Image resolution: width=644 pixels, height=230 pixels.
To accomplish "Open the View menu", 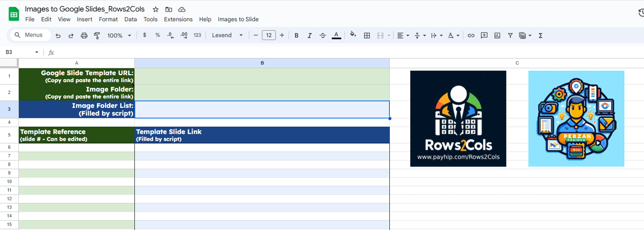I will coord(64,19).
